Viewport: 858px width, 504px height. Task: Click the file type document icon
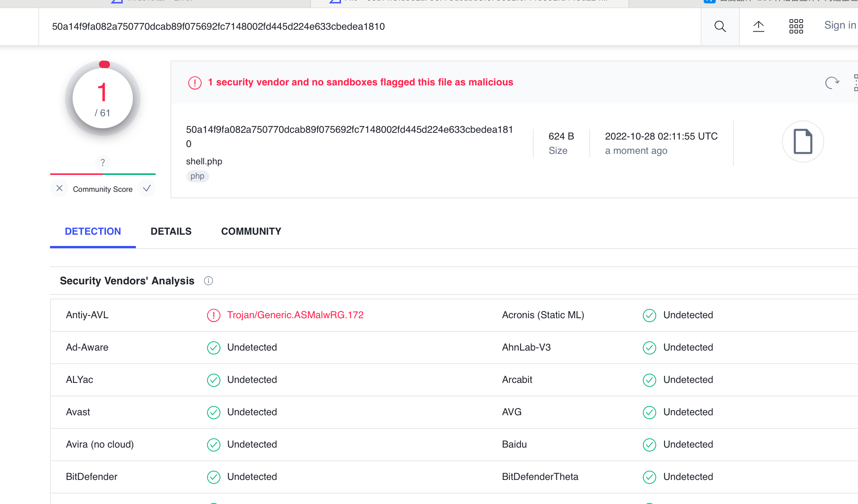tap(803, 141)
